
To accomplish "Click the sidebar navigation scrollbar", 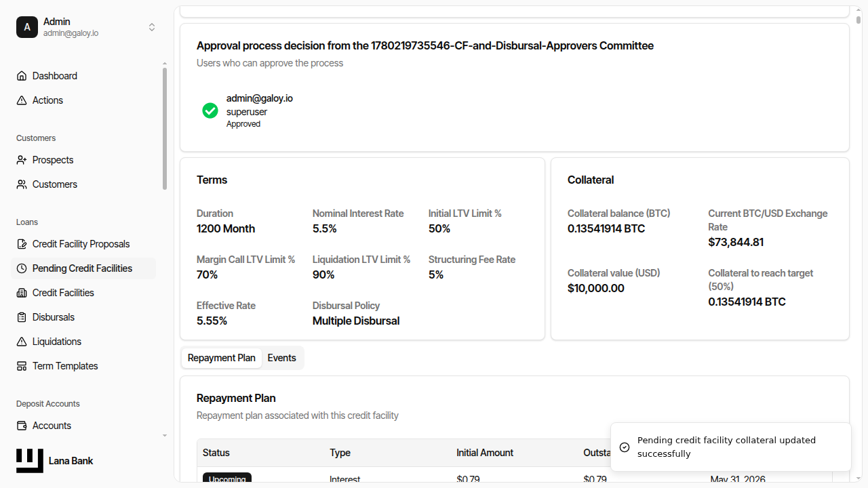I will click(165, 129).
